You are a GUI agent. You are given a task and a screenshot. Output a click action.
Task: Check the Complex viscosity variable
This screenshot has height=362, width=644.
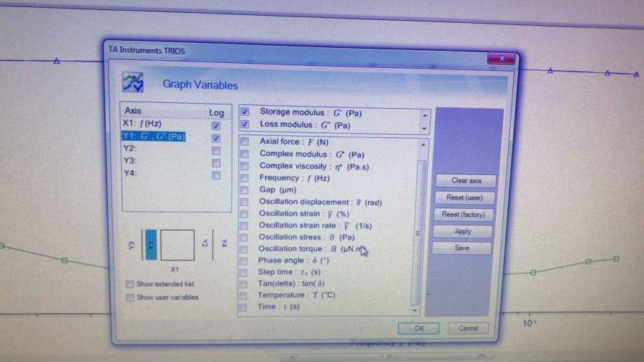click(x=245, y=166)
